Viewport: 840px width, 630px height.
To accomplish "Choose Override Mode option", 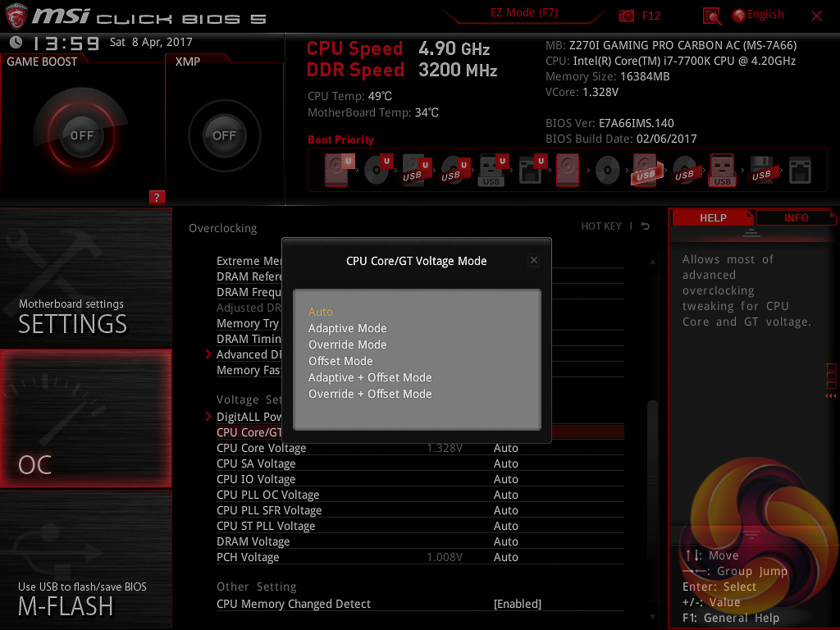I will pyautogui.click(x=347, y=345).
